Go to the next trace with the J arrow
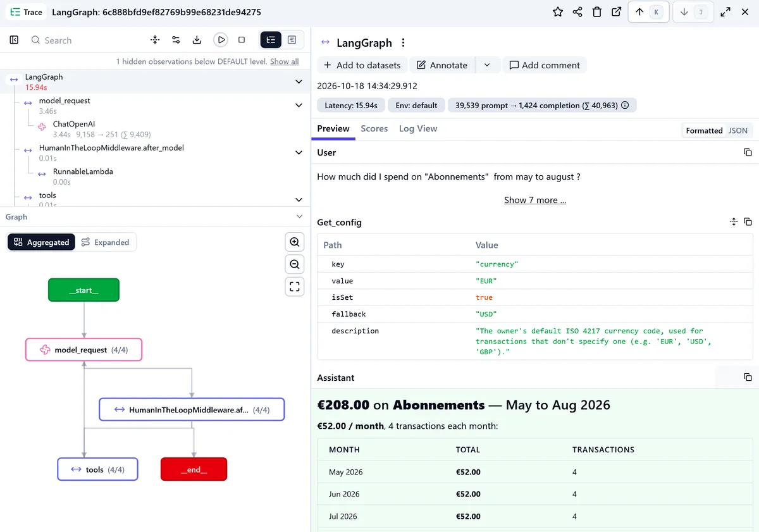 click(x=693, y=12)
